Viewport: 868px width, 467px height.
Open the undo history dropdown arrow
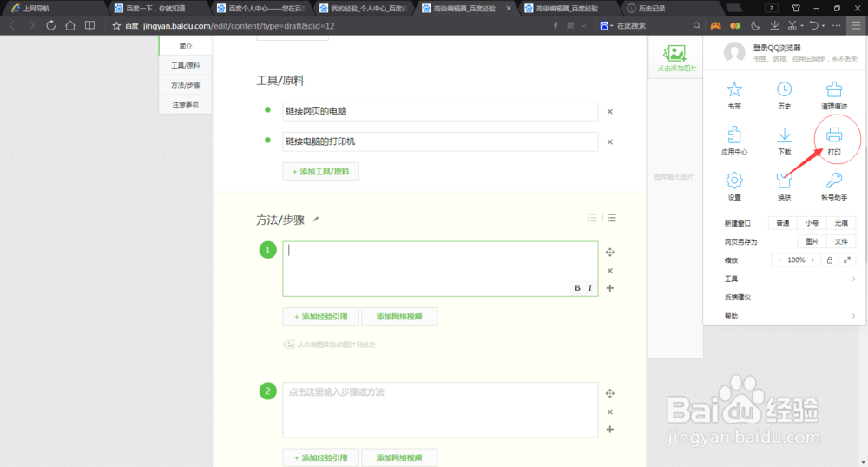(x=823, y=26)
